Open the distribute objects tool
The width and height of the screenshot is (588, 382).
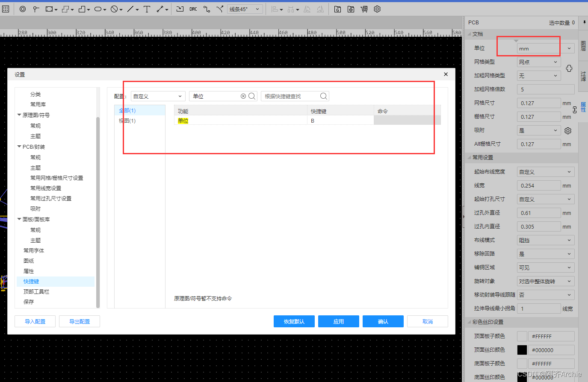291,9
